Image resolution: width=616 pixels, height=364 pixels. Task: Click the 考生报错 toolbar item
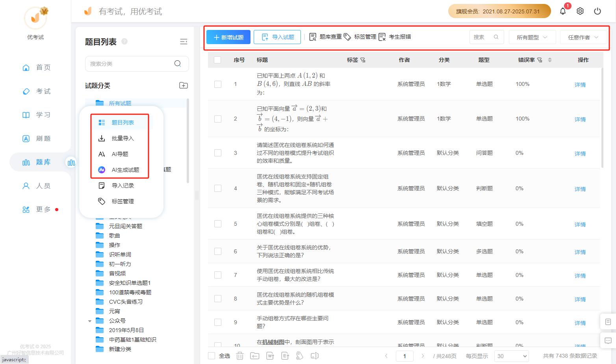(x=395, y=37)
